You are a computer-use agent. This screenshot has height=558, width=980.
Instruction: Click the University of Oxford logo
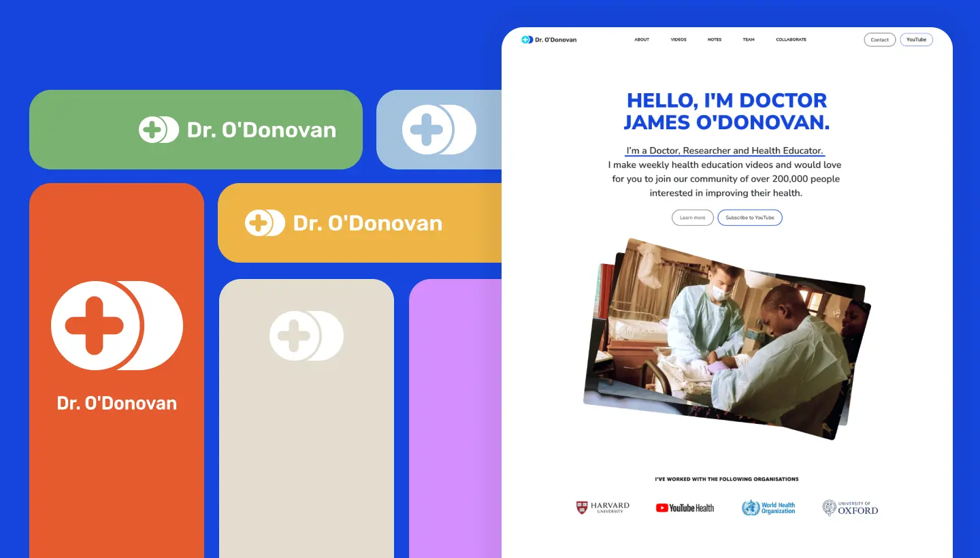(x=850, y=508)
